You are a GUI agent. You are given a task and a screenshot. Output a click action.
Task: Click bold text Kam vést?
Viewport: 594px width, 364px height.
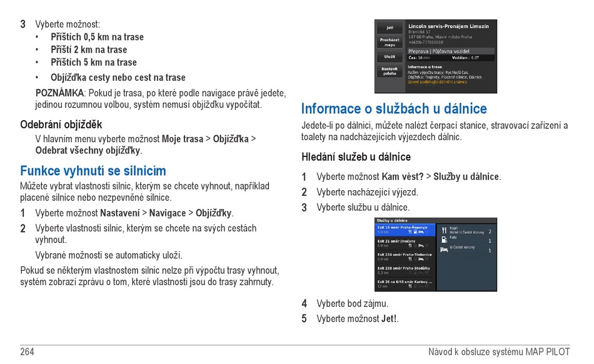click(403, 176)
